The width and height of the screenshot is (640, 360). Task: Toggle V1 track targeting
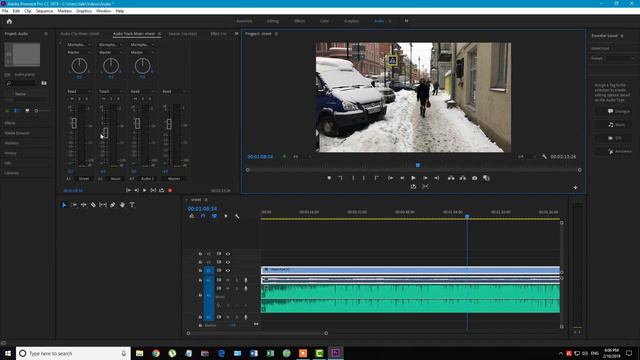(x=209, y=270)
